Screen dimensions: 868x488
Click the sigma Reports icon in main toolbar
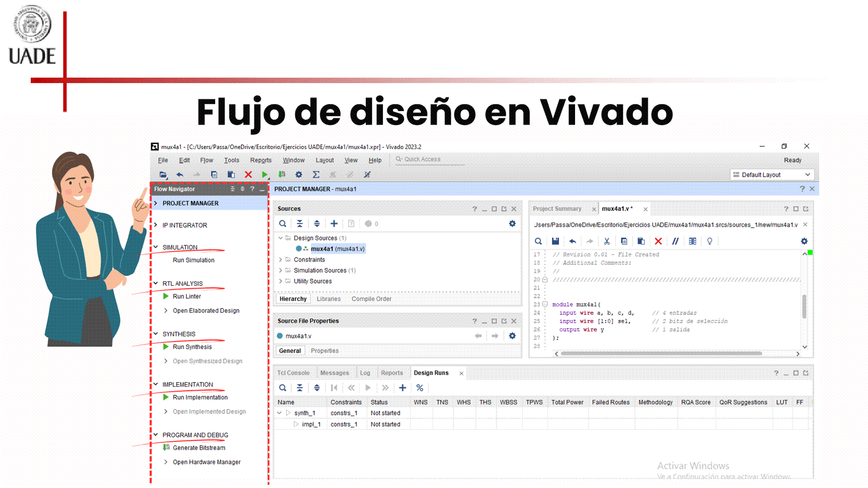coord(316,174)
